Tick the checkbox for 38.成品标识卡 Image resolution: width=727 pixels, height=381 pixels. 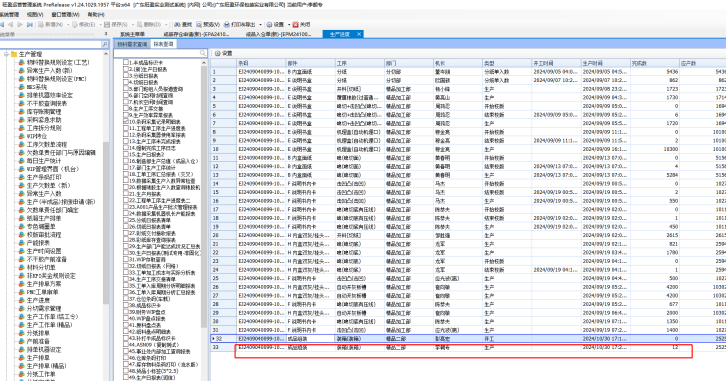pyautogui.click(x=126, y=305)
